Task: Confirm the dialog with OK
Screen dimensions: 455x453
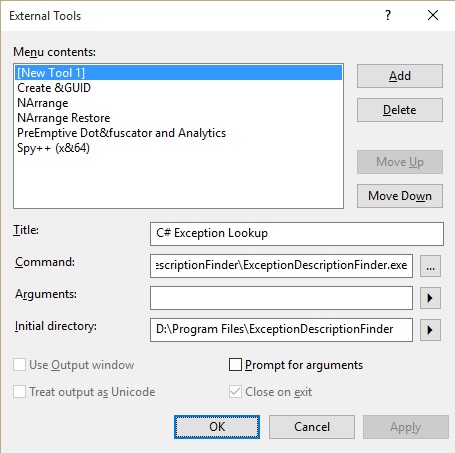Action: tap(217, 427)
